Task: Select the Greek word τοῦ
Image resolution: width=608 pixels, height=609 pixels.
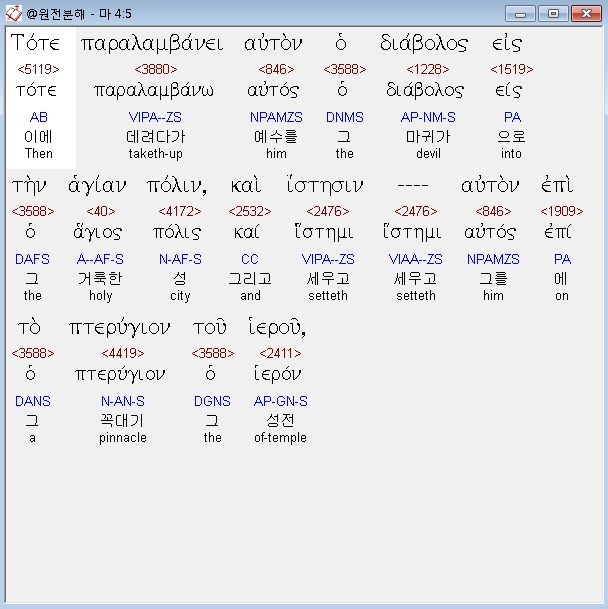Action: pos(210,328)
